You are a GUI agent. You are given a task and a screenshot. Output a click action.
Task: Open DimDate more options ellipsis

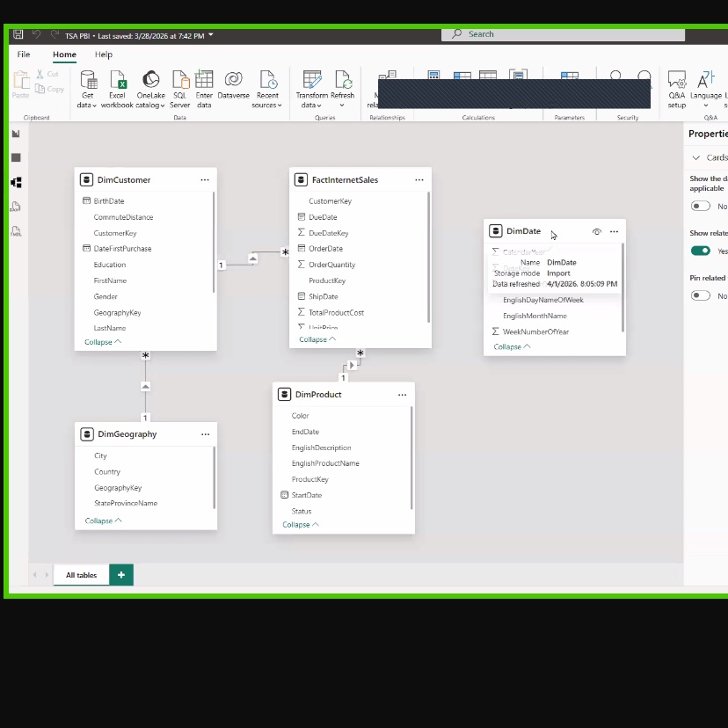(x=614, y=231)
